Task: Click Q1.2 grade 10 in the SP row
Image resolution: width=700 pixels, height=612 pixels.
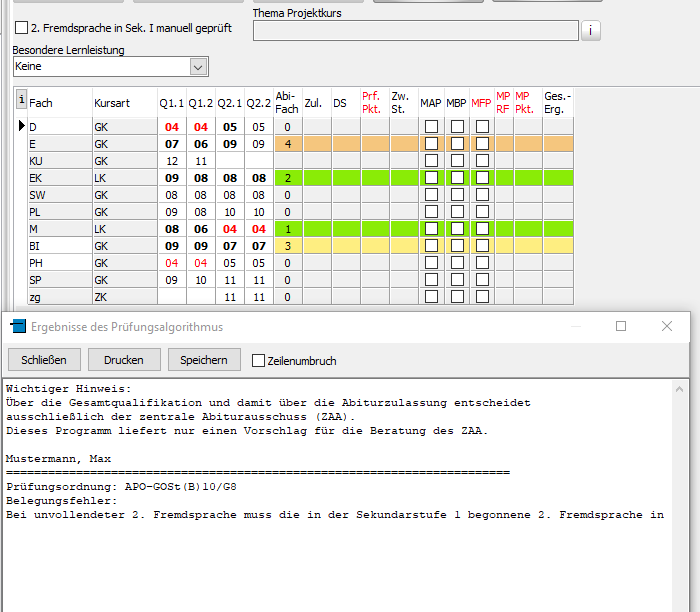Action: (201, 279)
